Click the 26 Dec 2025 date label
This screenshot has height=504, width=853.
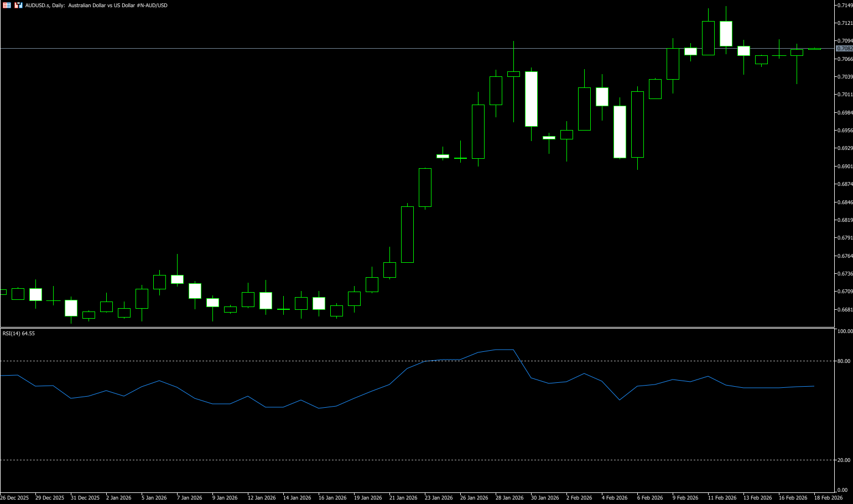[x=15, y=498]
